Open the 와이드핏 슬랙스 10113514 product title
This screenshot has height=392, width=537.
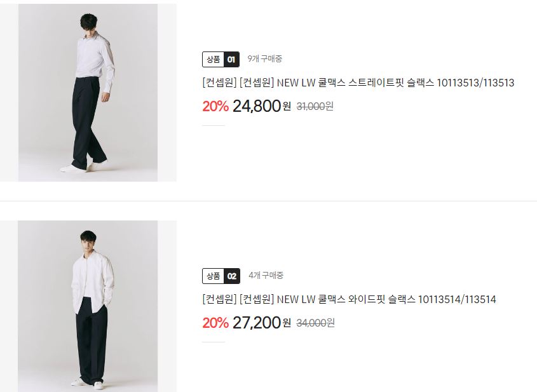[x=349, y=300]
